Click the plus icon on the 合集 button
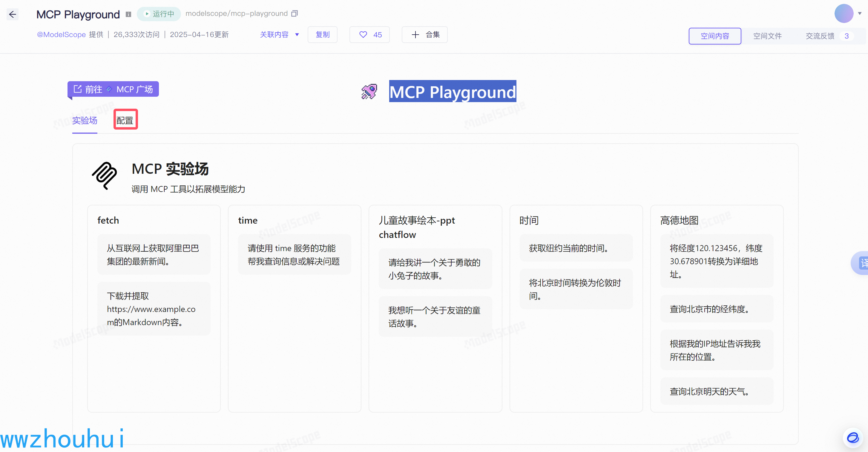 click(x=415, y=34)
